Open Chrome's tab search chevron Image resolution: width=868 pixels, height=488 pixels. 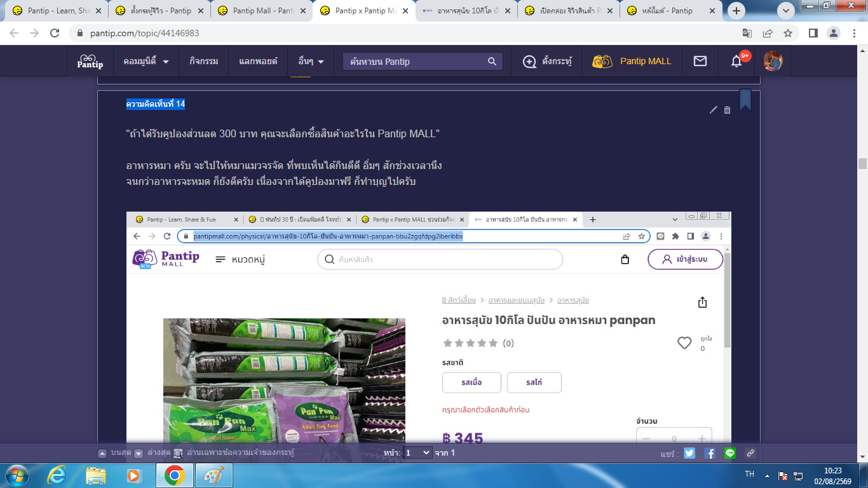coord(787,11)
